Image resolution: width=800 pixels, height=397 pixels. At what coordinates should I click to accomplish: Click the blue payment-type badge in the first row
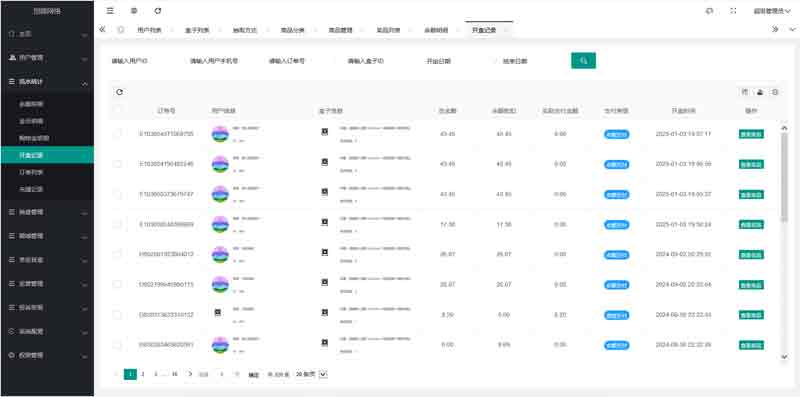(x=616, y=134)
